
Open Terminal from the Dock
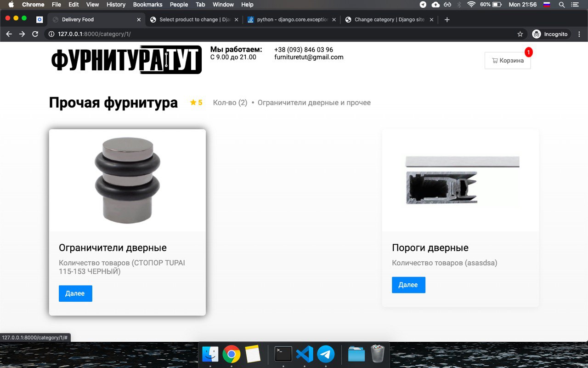pos(283,354)
